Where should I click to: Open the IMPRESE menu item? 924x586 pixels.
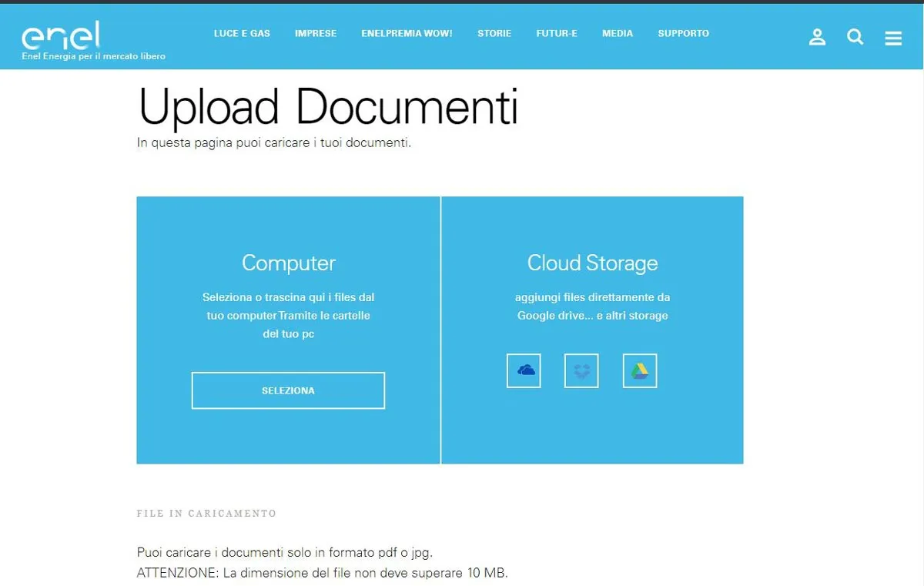coord(316,34)
